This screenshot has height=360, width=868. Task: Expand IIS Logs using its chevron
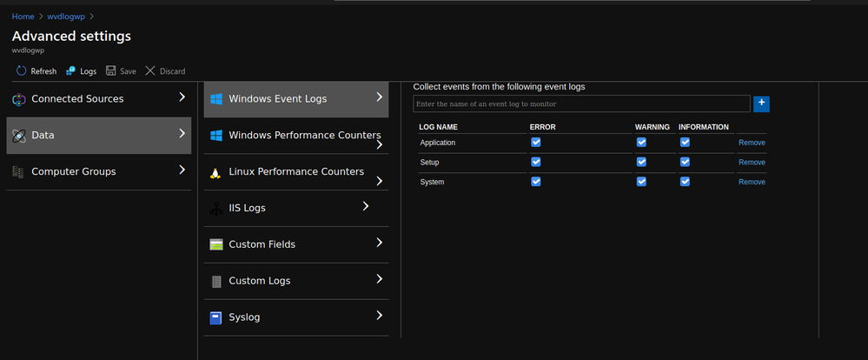click(x=366, y=207)
